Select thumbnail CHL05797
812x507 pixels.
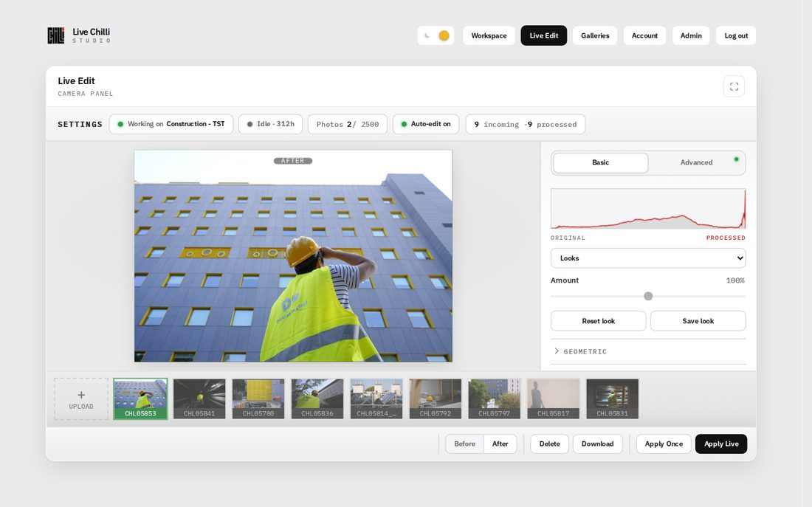point(495,399)
